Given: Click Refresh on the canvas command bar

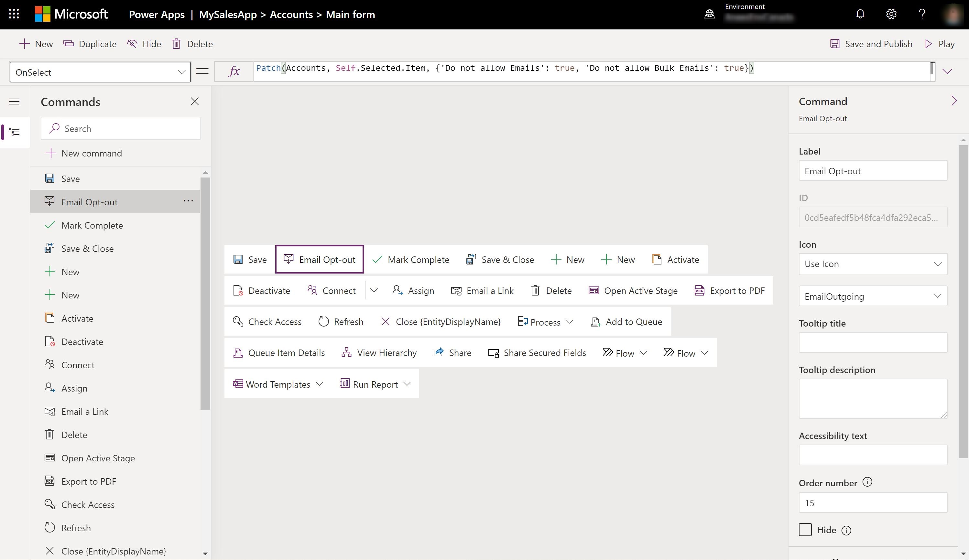Looking at the screenshot, I should coord(341,321).
